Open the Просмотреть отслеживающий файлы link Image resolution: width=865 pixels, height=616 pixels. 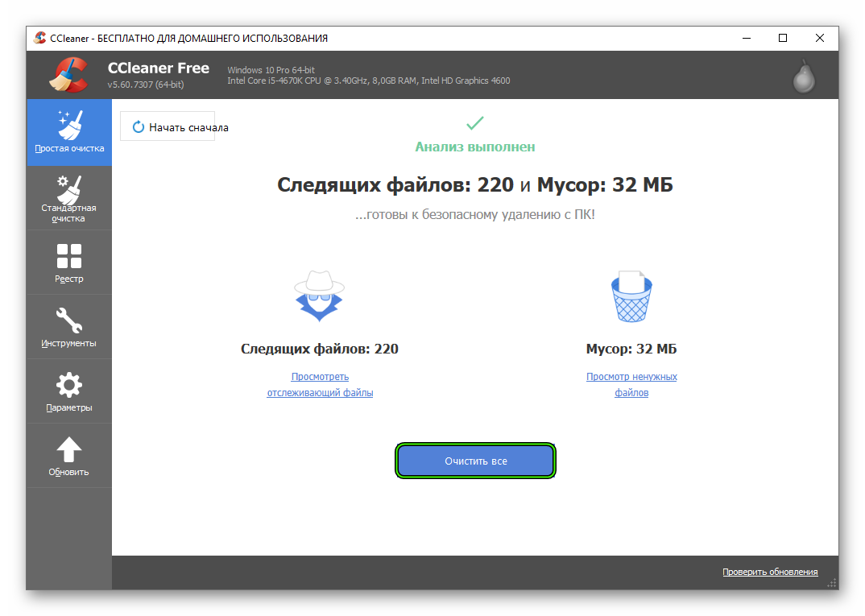(319, 384)
